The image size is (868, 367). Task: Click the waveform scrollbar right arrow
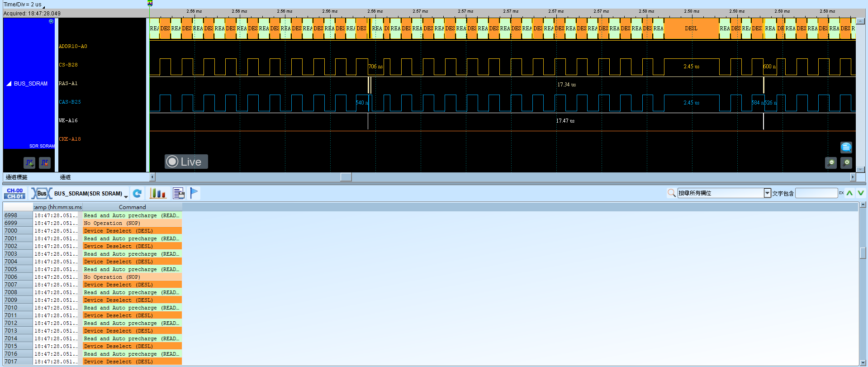[853, 177]
